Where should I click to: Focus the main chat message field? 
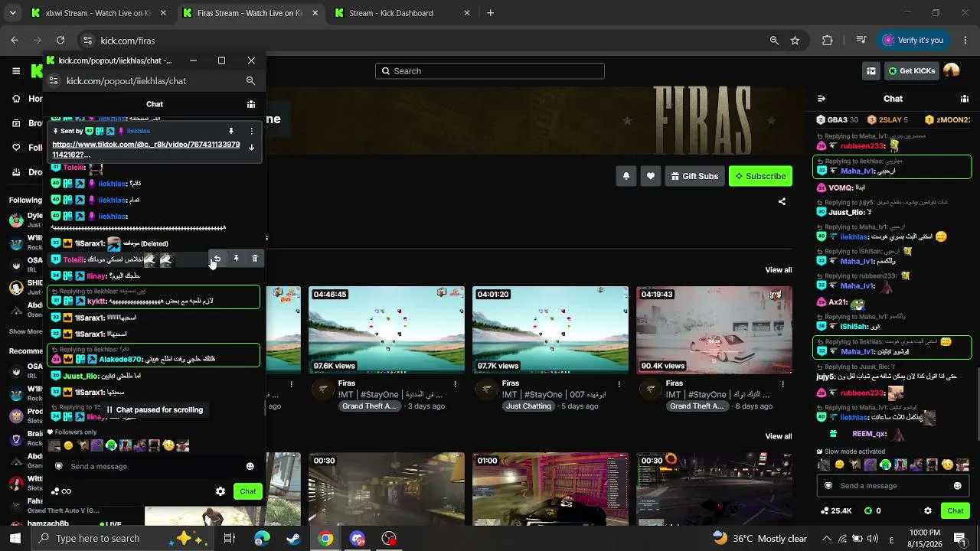pos(892,486)
